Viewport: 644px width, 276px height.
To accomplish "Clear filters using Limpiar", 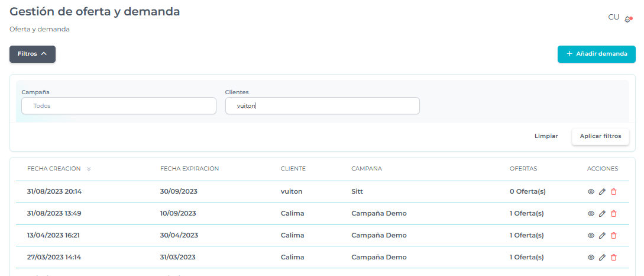I will [546, 136].
